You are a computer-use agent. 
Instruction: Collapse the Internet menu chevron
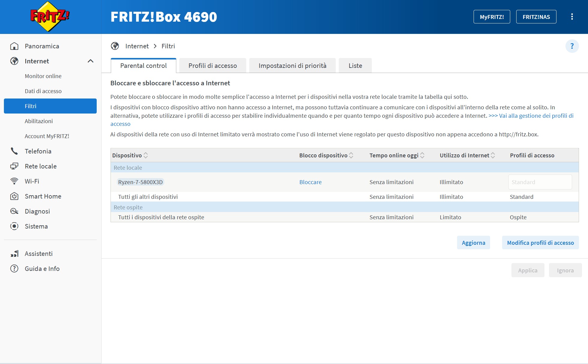[x=90, y=61]
